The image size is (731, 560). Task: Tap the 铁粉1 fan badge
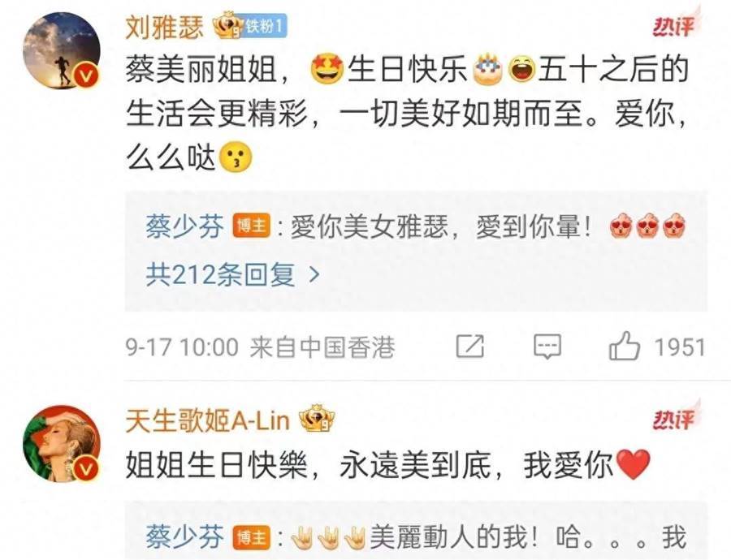click(x=266, y=26)
